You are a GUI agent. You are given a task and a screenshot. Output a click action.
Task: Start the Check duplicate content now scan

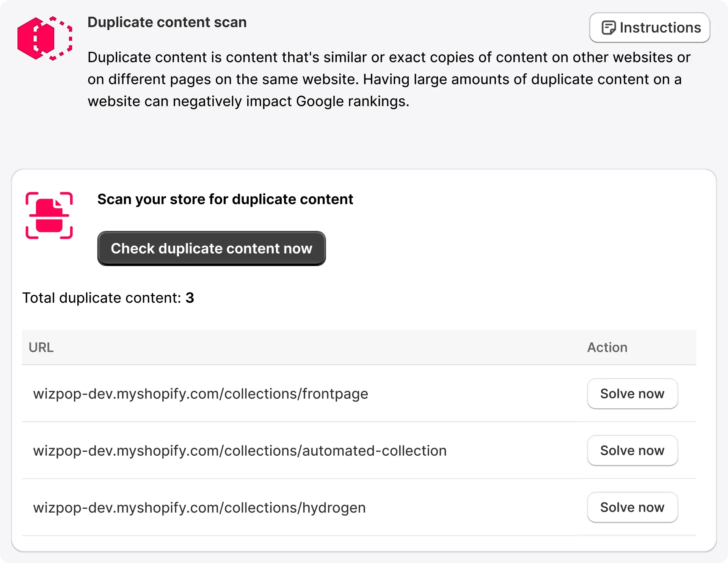pos(212,248)
